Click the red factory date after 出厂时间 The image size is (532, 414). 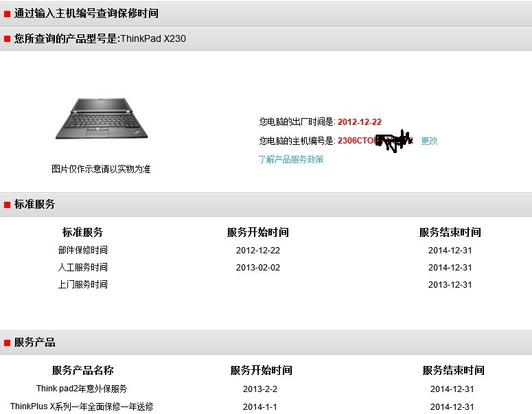tap(359, 122)
